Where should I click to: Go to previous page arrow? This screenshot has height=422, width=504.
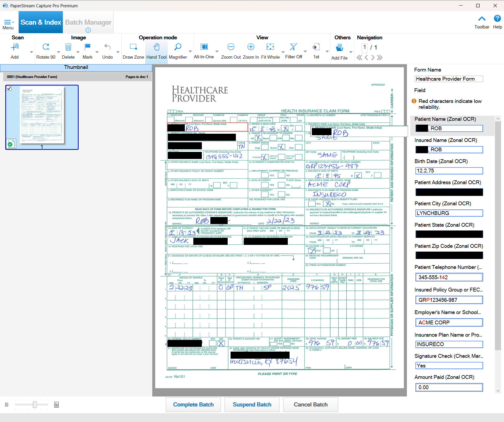pos(366,57)
